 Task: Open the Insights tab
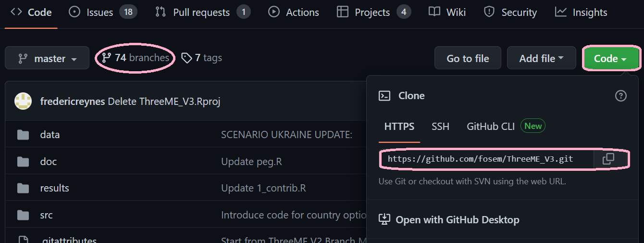pos(581,13)
